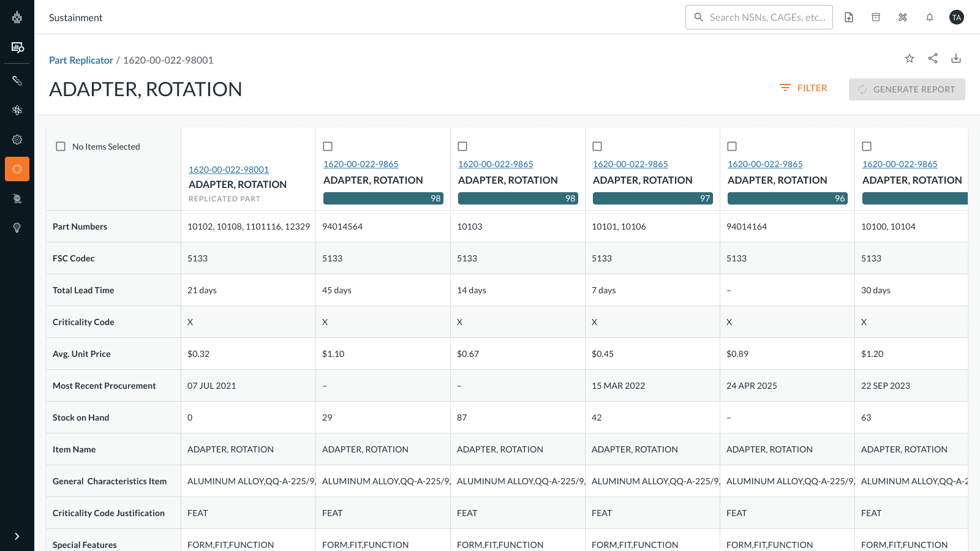
Task: Click the Criticality Code Justification row label
Action: coord(108,513)
